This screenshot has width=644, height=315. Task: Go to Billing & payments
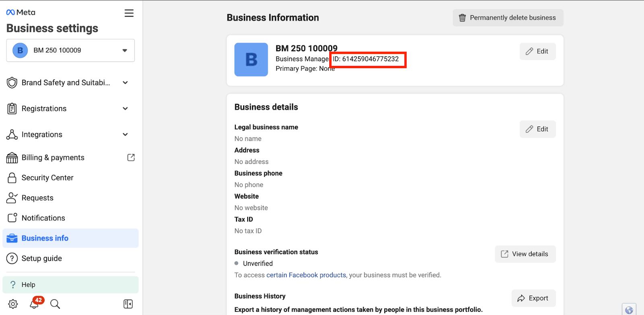[70, 157]
